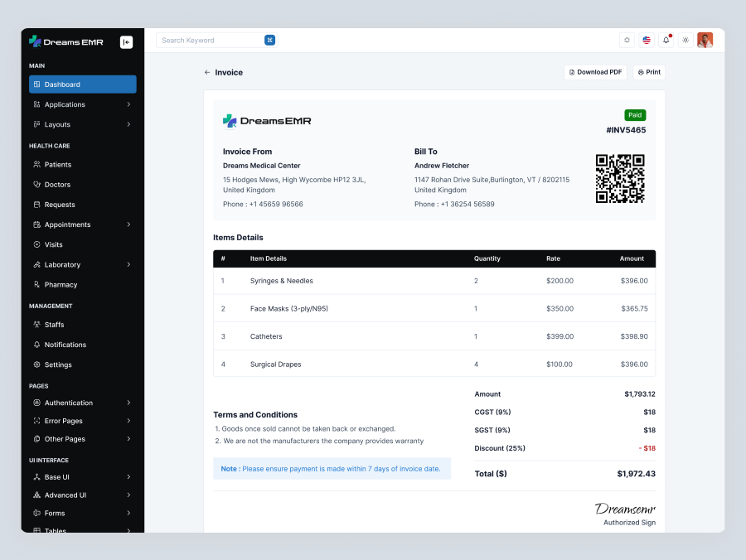
Task: Open the Settings menu item
Action: pos(83,364)
